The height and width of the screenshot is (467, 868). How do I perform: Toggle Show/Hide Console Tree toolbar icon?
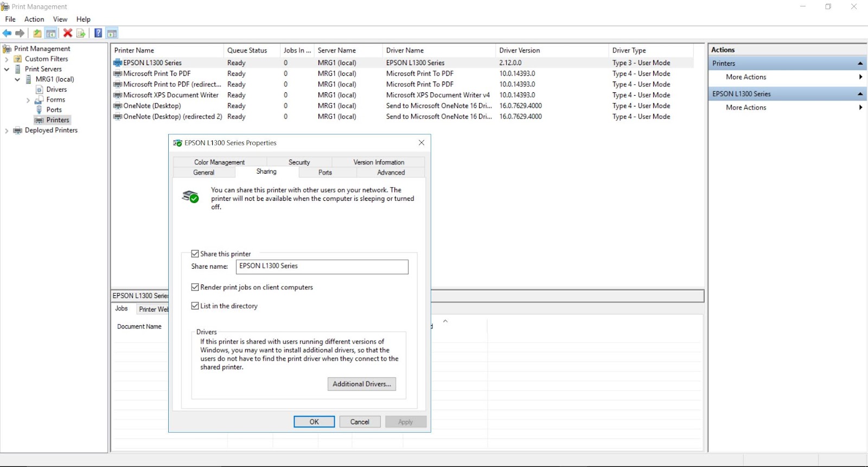click(x=51, y=33)
